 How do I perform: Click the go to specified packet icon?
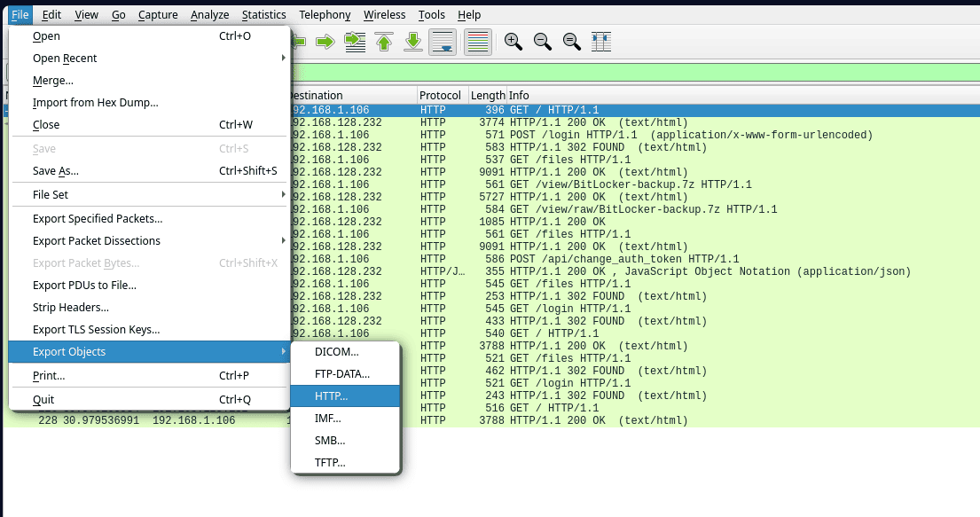click(x=355, y=42)
